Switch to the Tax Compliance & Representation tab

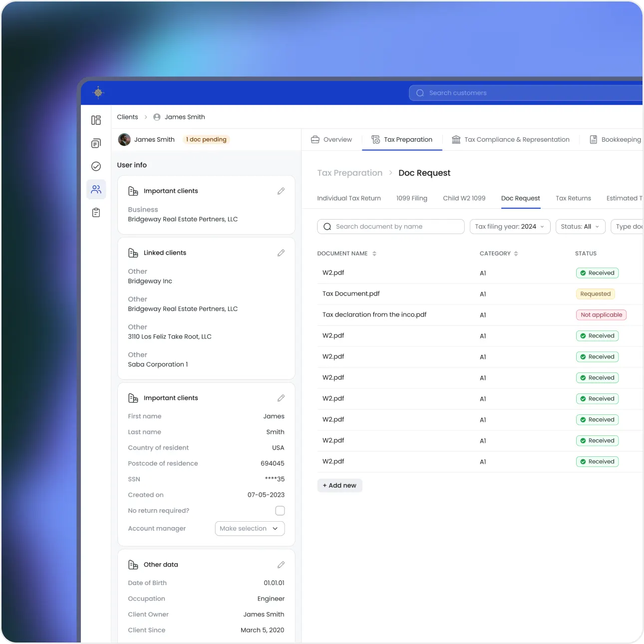click(511, 139)
